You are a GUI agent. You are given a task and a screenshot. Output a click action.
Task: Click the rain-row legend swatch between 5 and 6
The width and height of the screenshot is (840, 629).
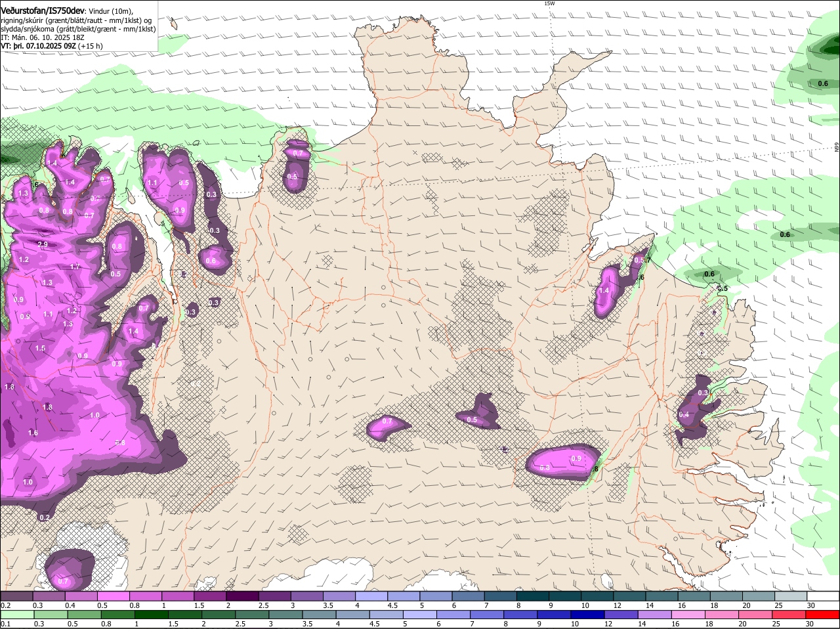coord(421,615)
